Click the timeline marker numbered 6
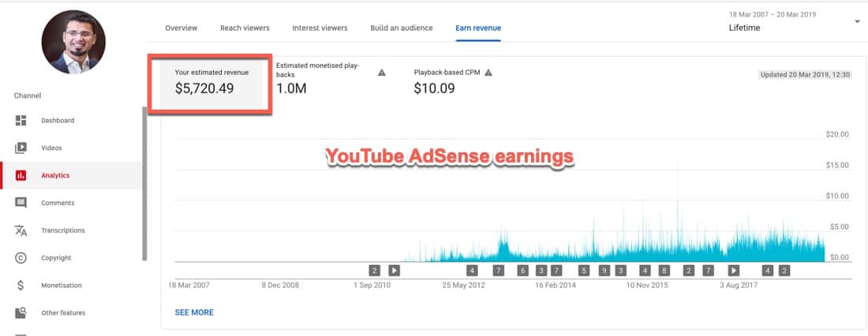 coord(523,270)
